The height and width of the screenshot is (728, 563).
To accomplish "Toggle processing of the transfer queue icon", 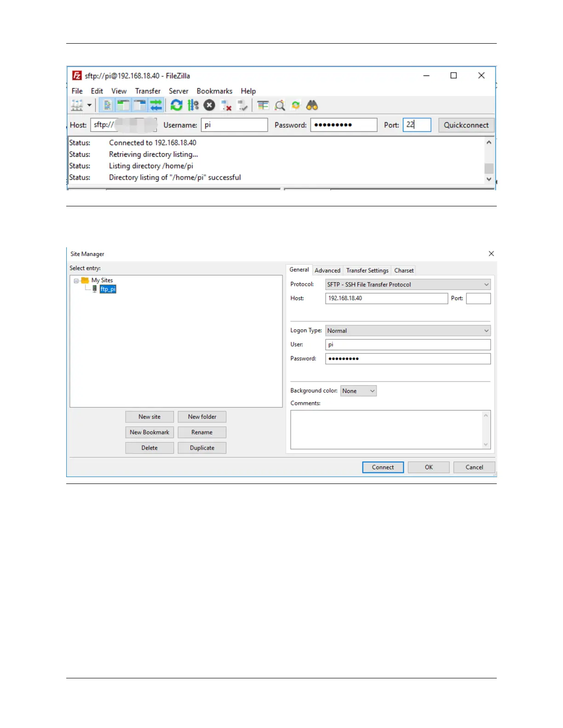I will pyautogui.click(x=193, y=106).
